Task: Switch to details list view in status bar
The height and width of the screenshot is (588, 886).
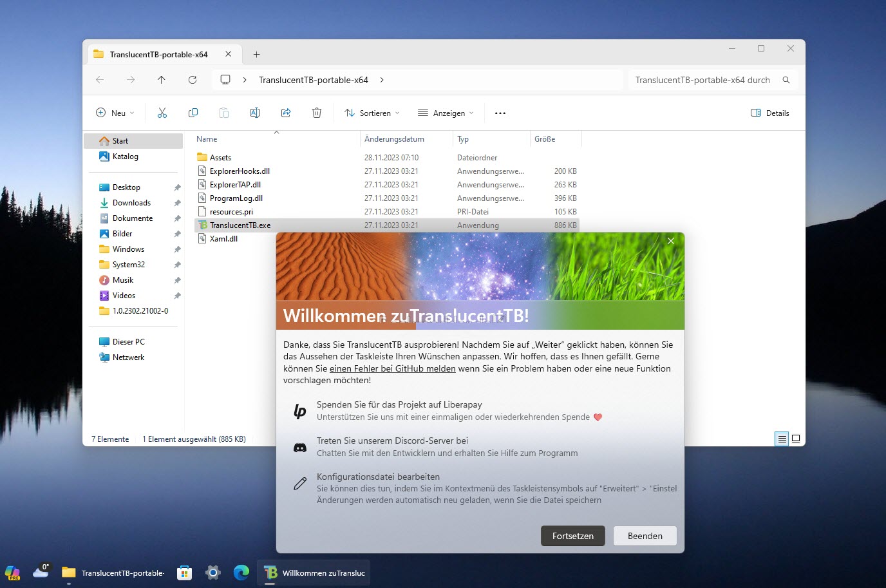Action: [782, 439]
